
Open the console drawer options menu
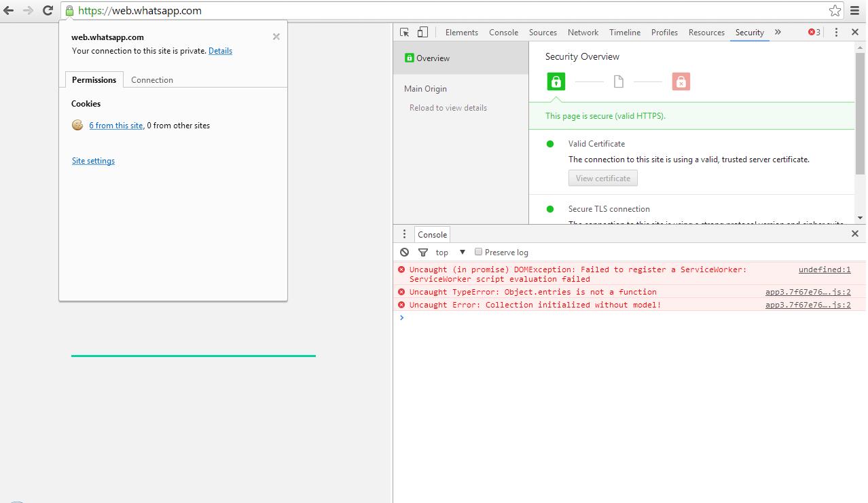click(x=404, y=234)
